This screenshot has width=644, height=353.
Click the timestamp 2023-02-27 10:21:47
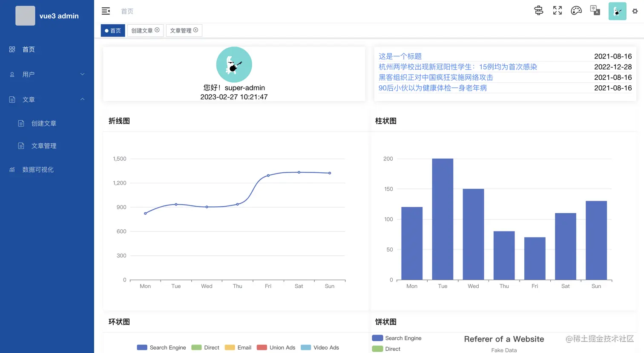[x=234, y=97]
